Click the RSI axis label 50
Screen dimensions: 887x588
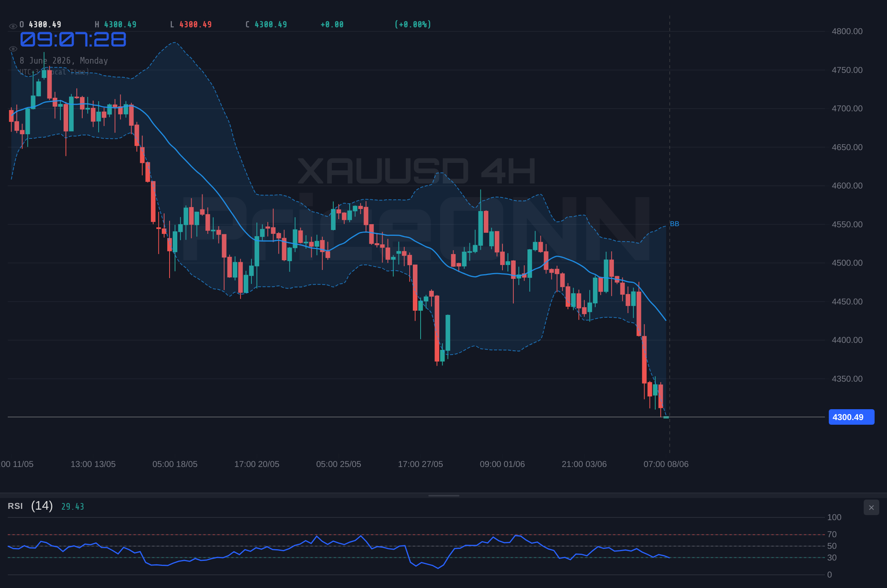click(832, 546)
